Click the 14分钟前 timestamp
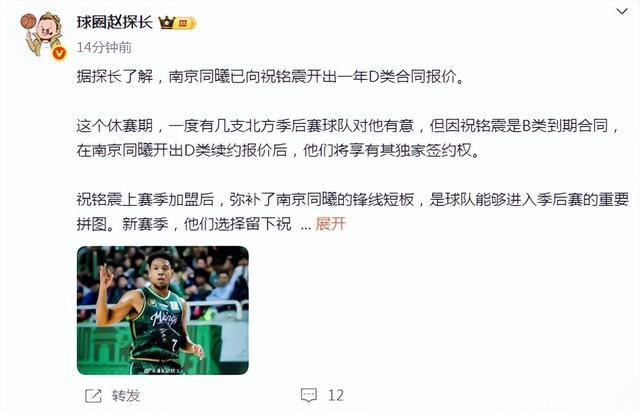 coord(104,48)
